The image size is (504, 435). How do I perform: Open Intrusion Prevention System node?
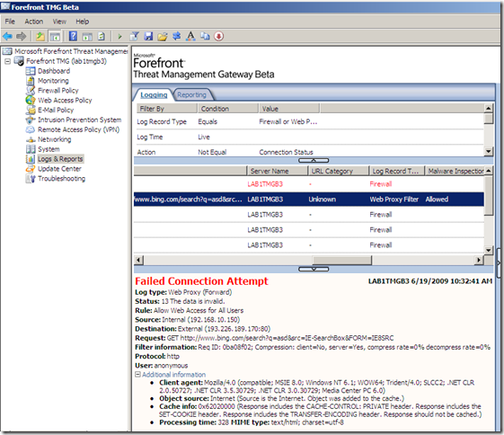click(79, 120)
